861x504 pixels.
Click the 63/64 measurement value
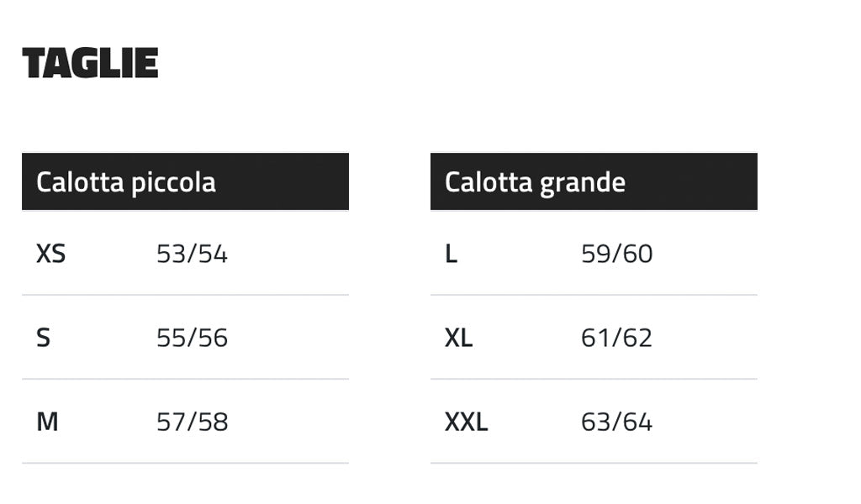pos(616,422)
